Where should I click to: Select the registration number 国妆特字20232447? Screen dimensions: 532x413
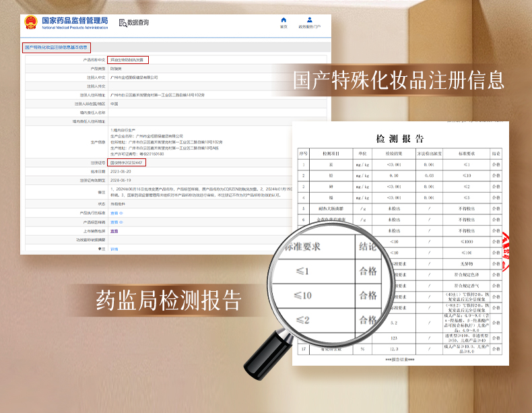126,162
